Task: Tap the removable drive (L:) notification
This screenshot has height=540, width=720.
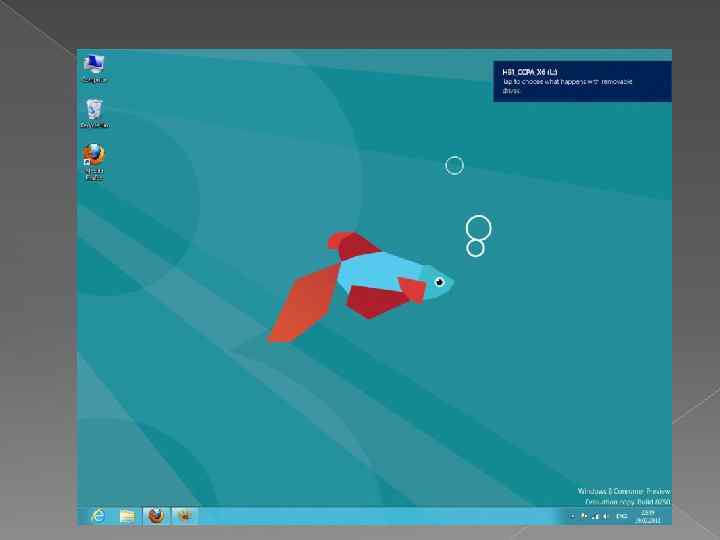Action: (x=582, y=81)
